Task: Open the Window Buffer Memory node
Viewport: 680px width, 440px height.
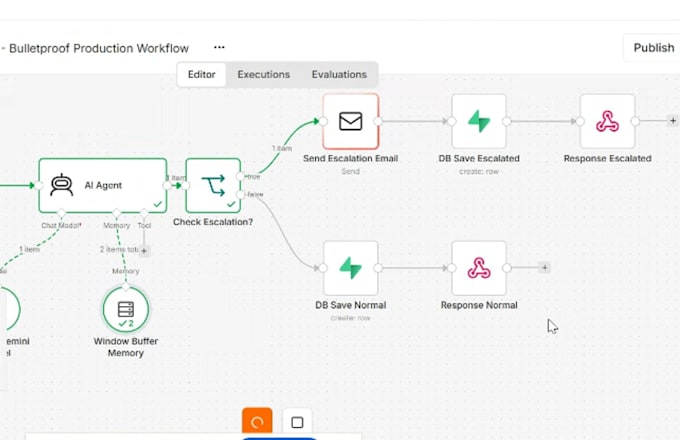Action: [126, 309]
